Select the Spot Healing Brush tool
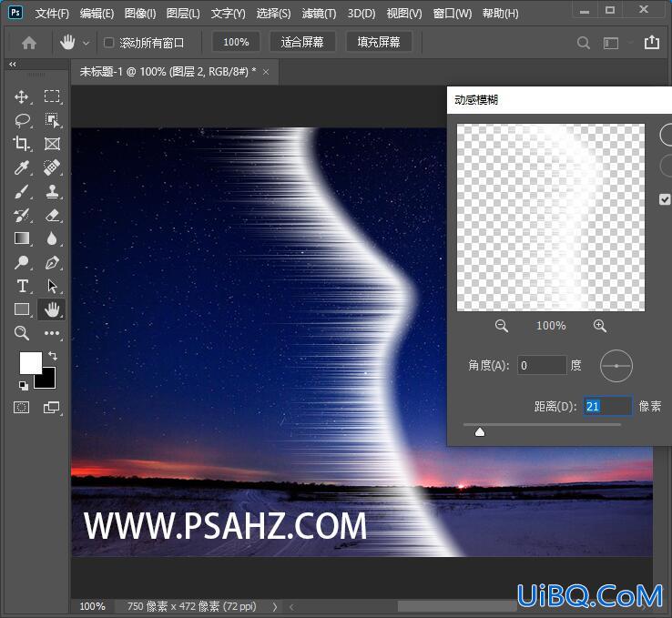Viewport: 672px width, 618px height. (52, 167)
